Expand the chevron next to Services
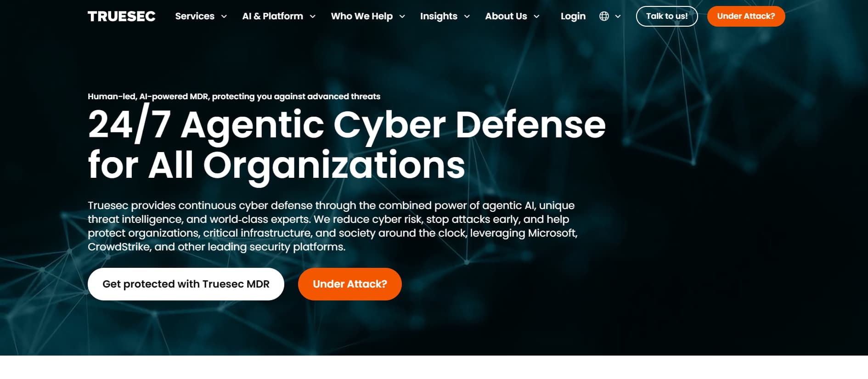Image resolution: width=868 pixels, height=379 pixels. point(224,17)
